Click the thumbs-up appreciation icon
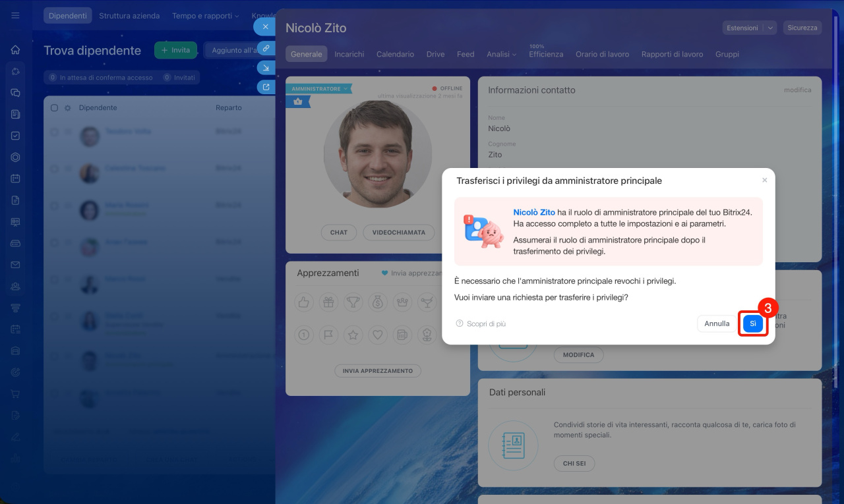This screenshot has height=504, width=844. tap(303, 302)
